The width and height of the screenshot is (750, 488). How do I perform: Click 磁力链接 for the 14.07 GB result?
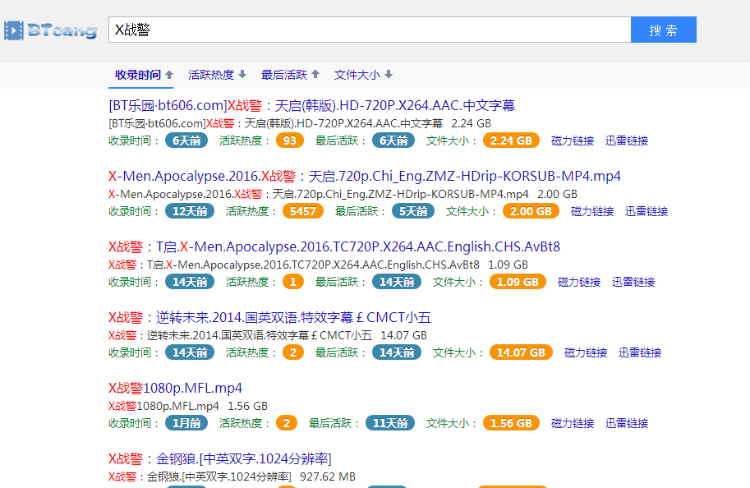585,353
